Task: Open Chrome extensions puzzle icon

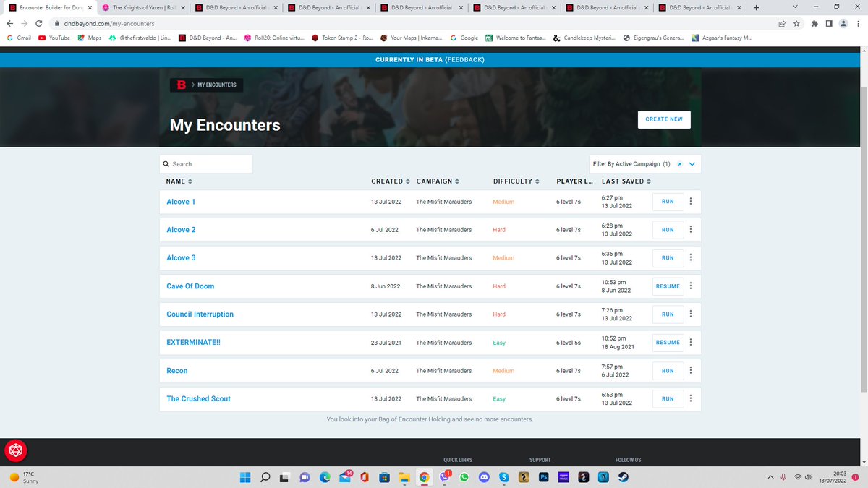Action: coord(816,23)
